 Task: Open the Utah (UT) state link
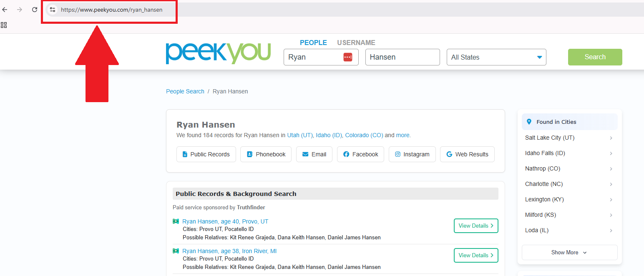coord(300,135)
